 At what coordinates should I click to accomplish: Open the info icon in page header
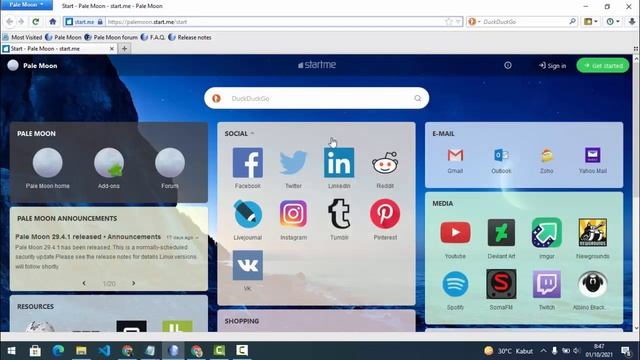[x=508, y=65]
